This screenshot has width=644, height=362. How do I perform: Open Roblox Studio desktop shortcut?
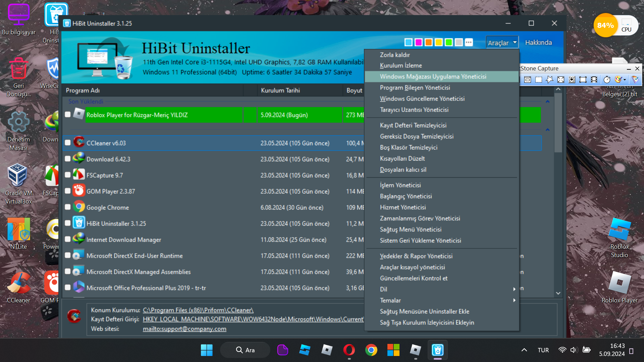tap(620, 238)
